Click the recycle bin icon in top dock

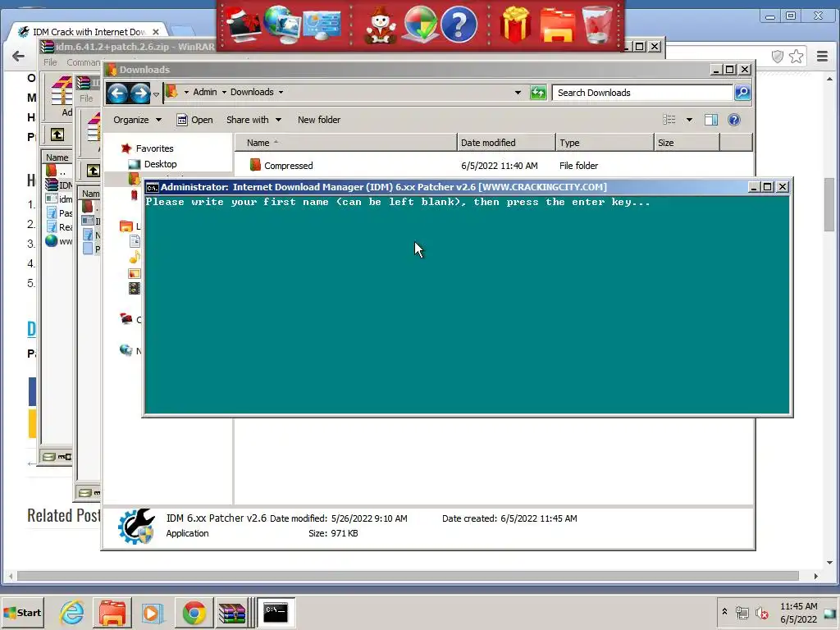point(597,25)
